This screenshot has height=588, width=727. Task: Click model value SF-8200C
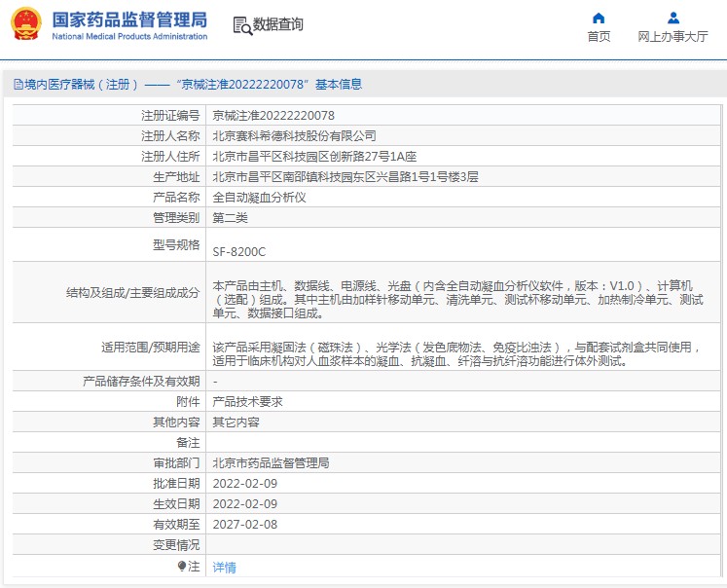(x=238, y=252)
